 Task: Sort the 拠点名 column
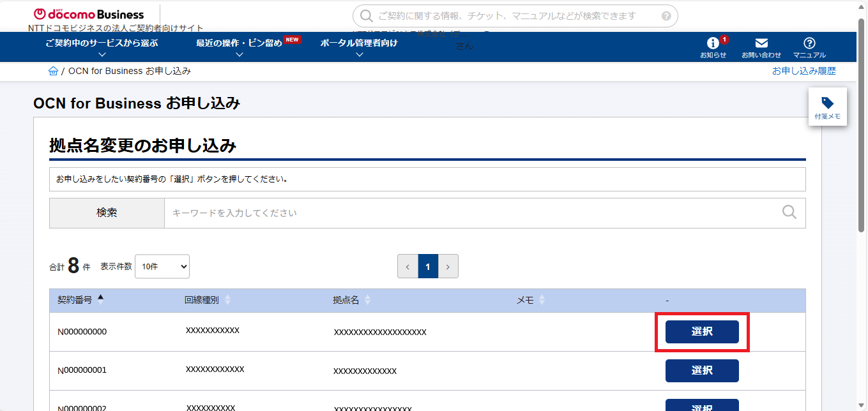367,300
